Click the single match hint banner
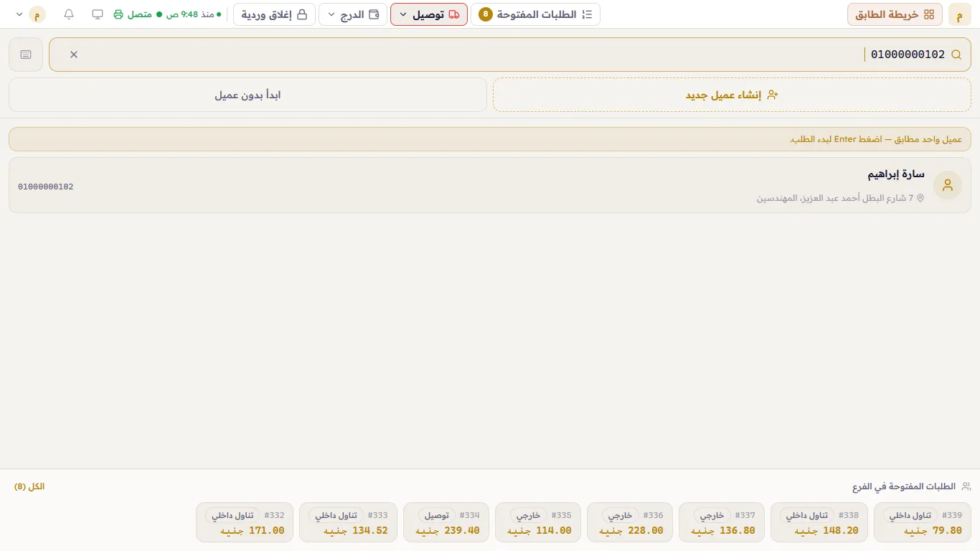 (490, 139)
